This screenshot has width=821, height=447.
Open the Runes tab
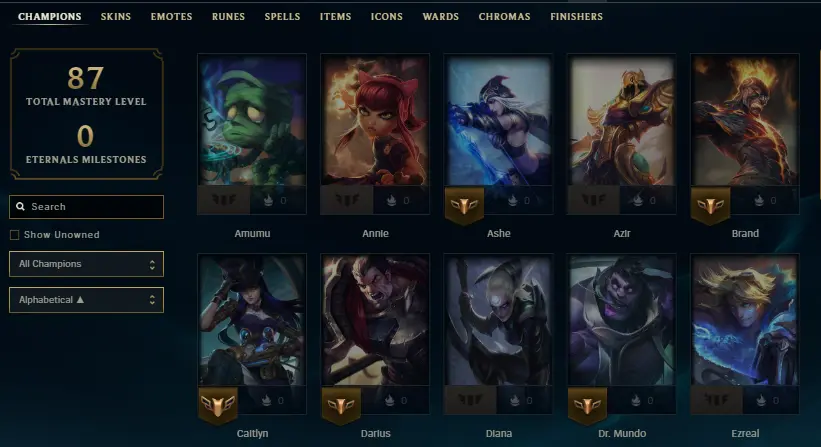click(x=228, y=17)
